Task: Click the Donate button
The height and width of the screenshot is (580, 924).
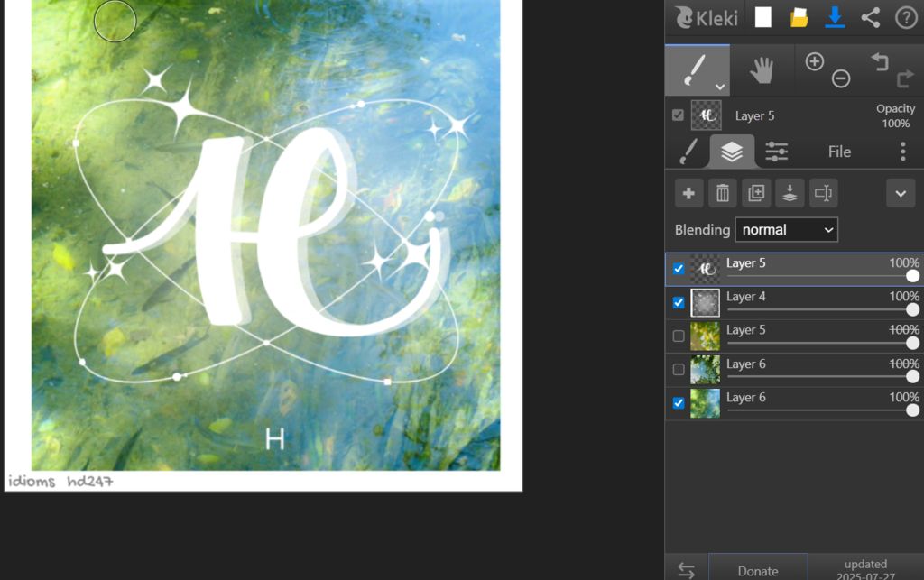Action: (x=758, y=571)
